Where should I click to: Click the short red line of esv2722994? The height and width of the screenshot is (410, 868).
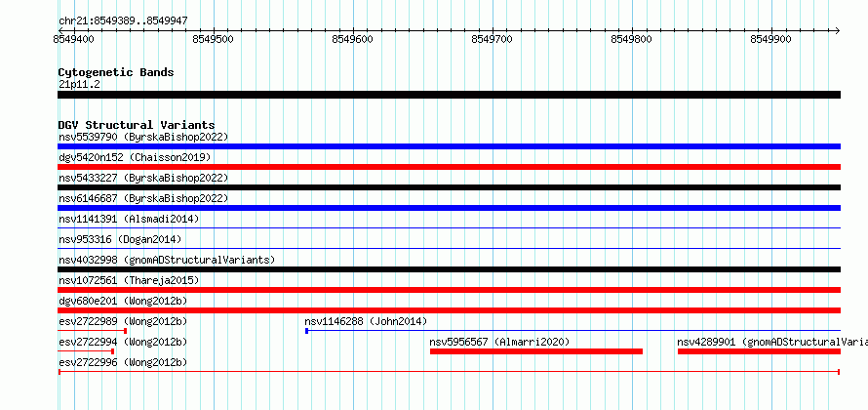click(86, 351)
